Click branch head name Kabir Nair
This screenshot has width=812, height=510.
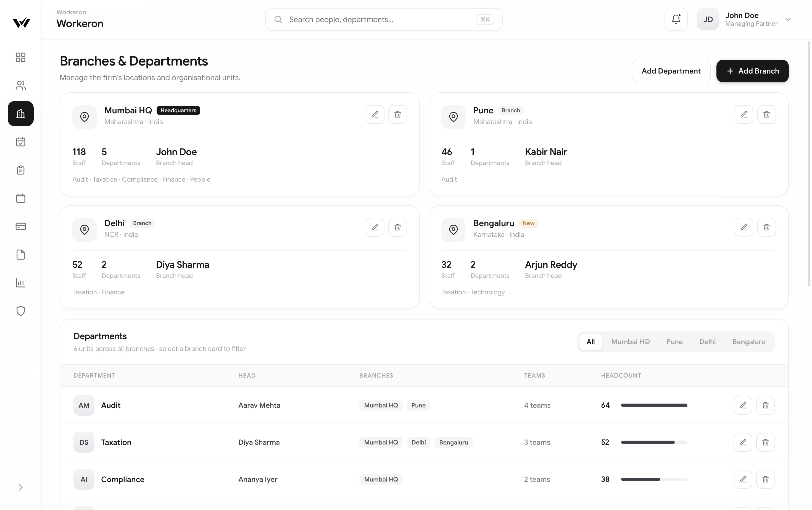546,152
